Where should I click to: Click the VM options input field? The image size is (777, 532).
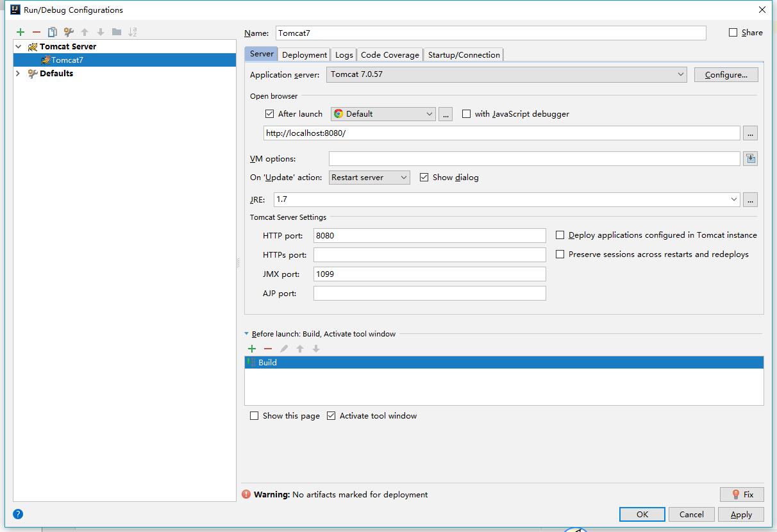(534, 158)
